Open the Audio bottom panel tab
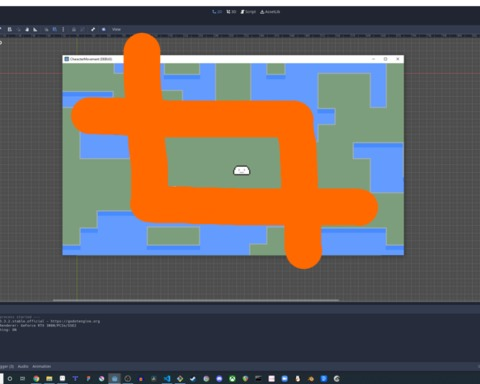The height and width of the screenshot is (384, 480). click(x=23, y=366)
